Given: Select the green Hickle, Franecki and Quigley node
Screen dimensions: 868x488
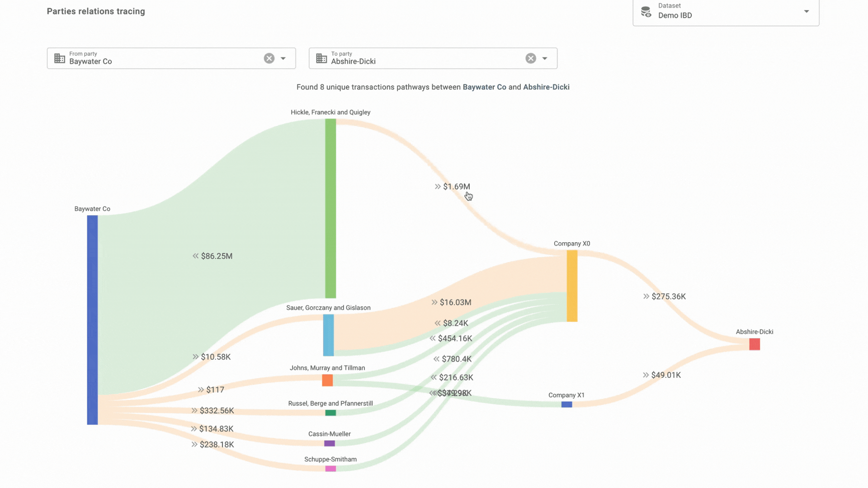Looking at the screenshot, I should point(330,208).
